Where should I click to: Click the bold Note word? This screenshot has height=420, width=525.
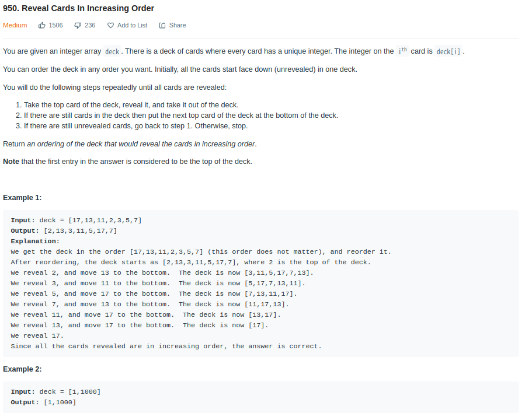pyautogui.click(x=11, y=162)
